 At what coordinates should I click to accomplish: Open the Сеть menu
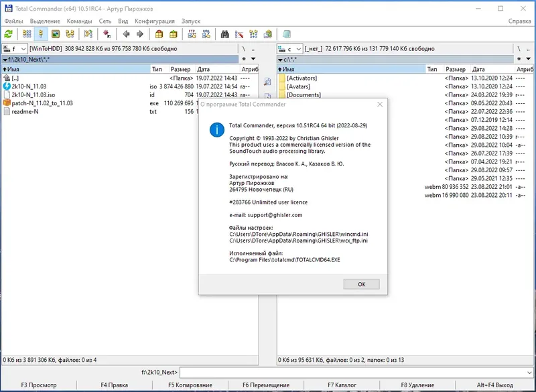(x=105, y=21)
